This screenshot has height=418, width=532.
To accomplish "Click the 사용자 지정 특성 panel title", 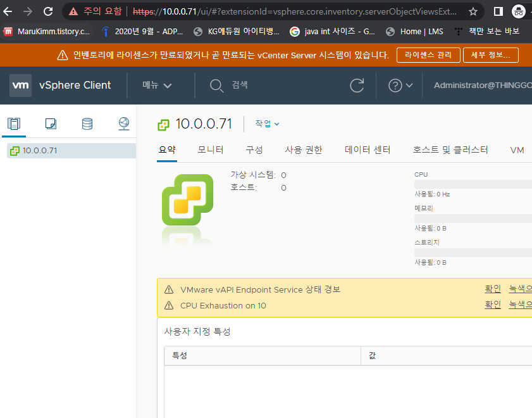I will pyautogui.click(x=197, y=331).
